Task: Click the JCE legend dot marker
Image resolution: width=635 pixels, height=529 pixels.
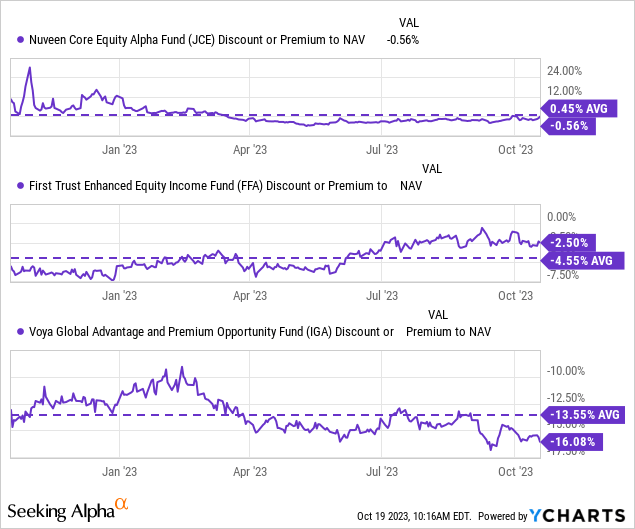Action: [x=21, y=41]
